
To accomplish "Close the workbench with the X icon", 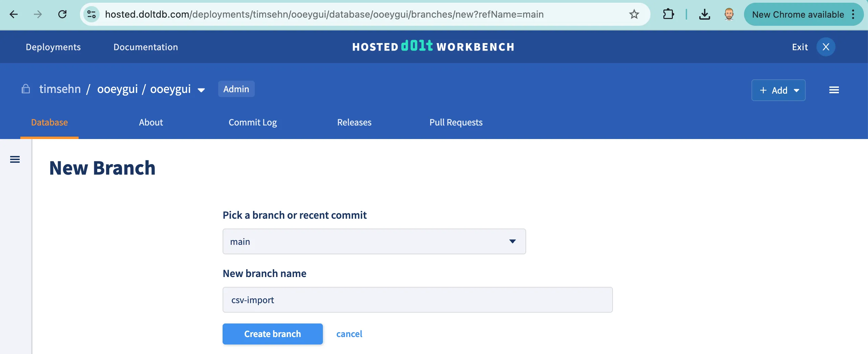I will point(826,47).
